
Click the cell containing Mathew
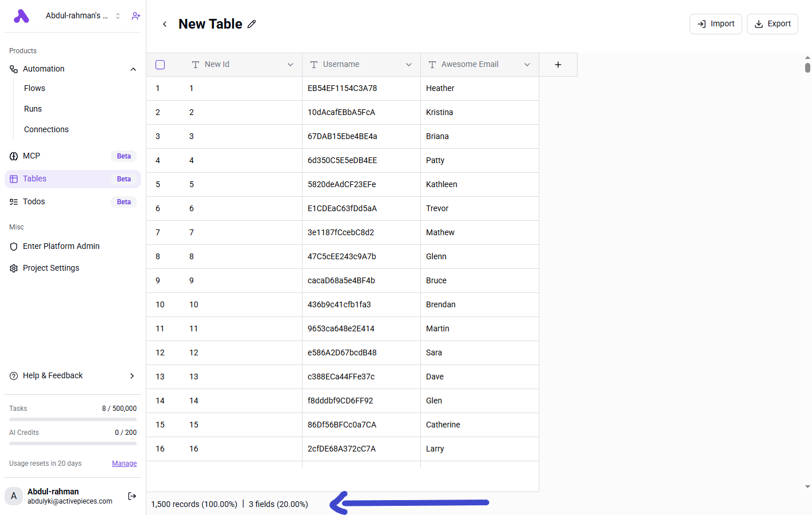tap(480, 232)
